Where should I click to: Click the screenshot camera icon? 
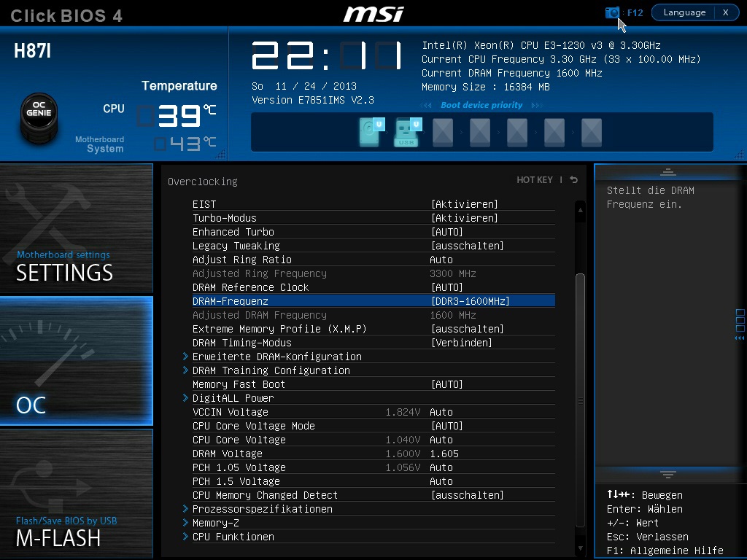612,12
